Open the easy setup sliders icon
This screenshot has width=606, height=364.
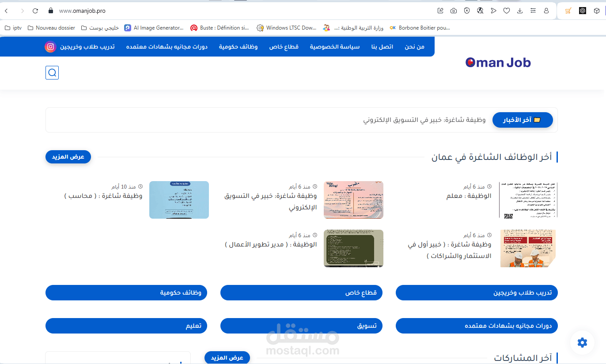533,11
